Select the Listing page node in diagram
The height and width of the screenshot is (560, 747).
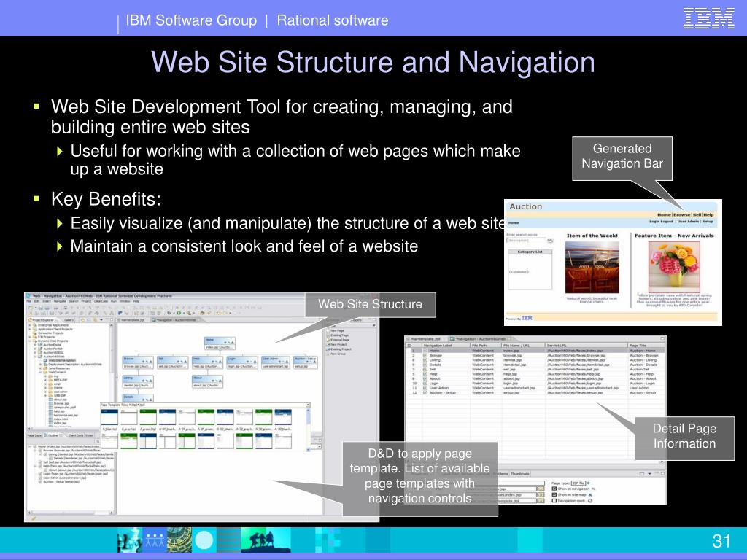click(138, 381)
